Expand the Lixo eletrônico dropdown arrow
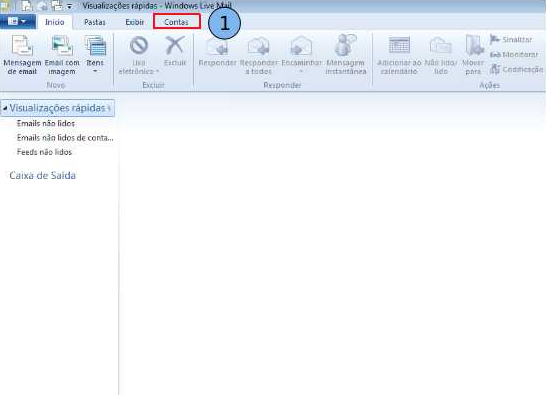 pos(157,71)
